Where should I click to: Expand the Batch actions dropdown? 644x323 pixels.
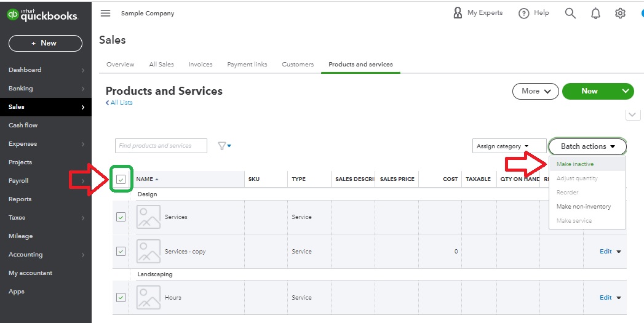tap(587, 146)
